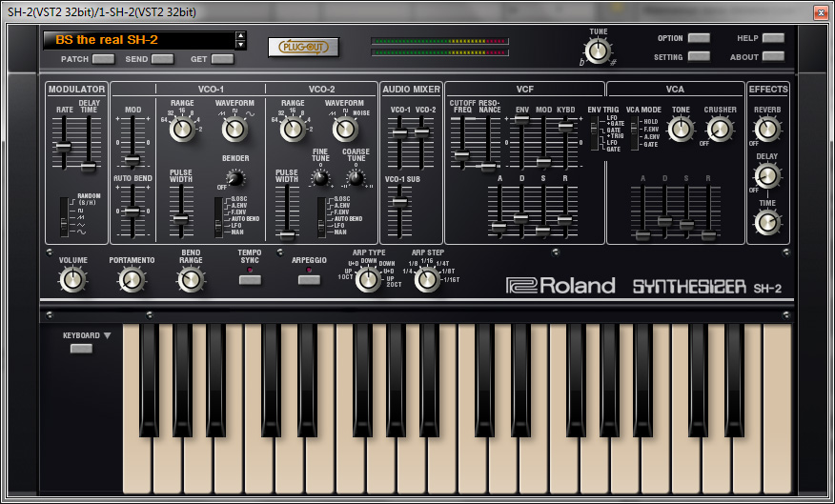The width and height of the screenshot is (835, 504).
Task: Click the mixer VCO-2 level slider
Action: pyautogui.click(x=421, y=131)
